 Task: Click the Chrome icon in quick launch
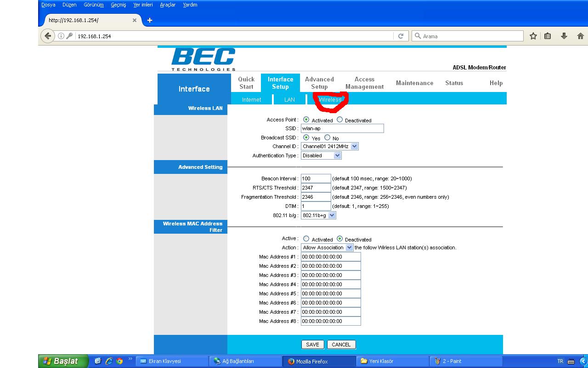coord(119,361)
